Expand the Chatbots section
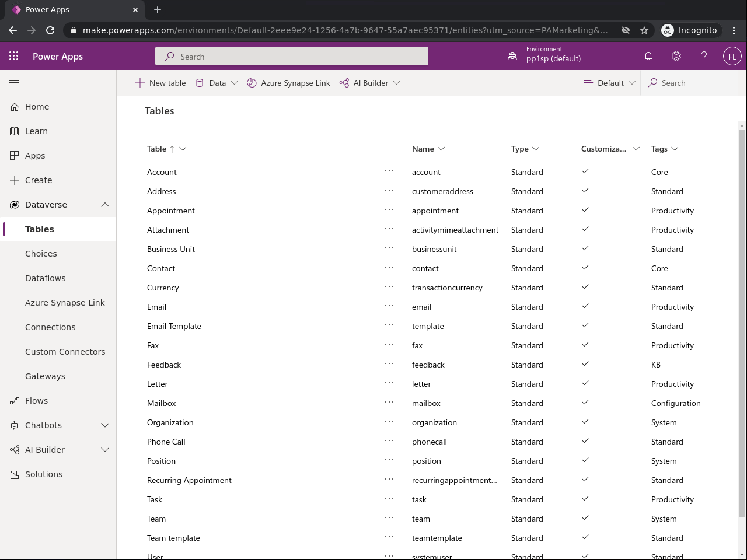747x560 pixels. 105,425
